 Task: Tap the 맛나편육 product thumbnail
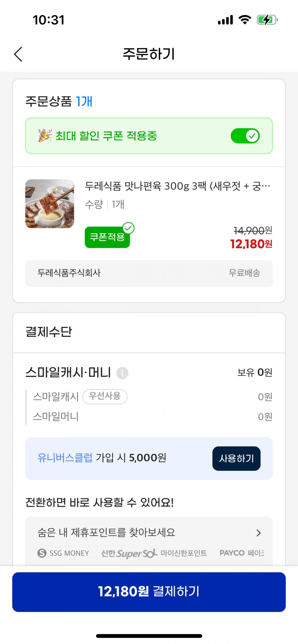[x=50, y=204]
